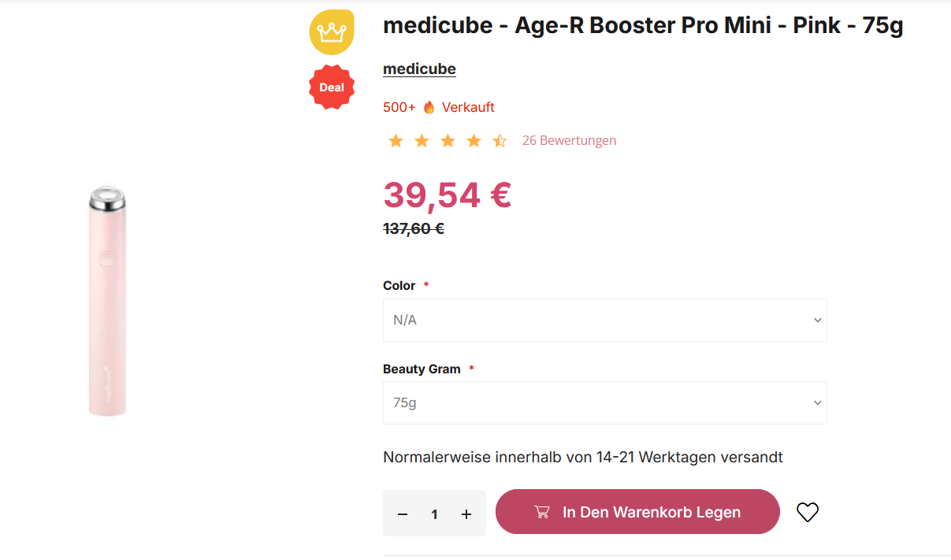
Task: Click the third rating star
Action: [x=448, y=141]
